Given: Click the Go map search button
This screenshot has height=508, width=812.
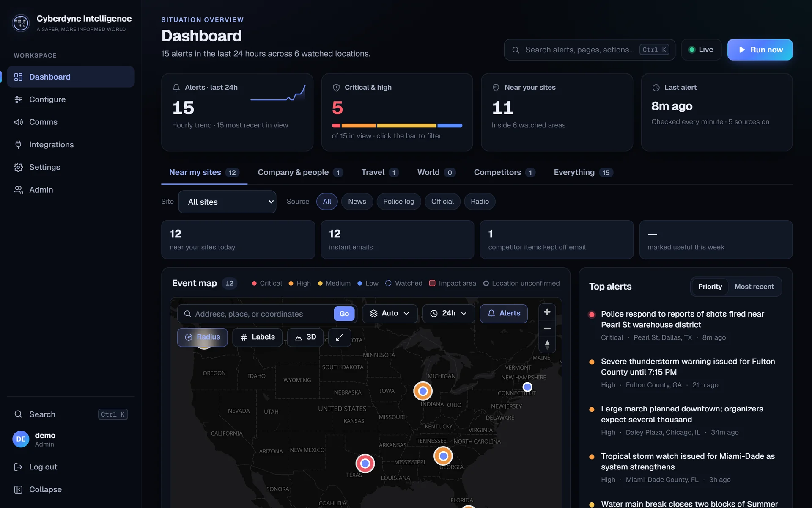Looking at the screenshot, I should 344,314.
